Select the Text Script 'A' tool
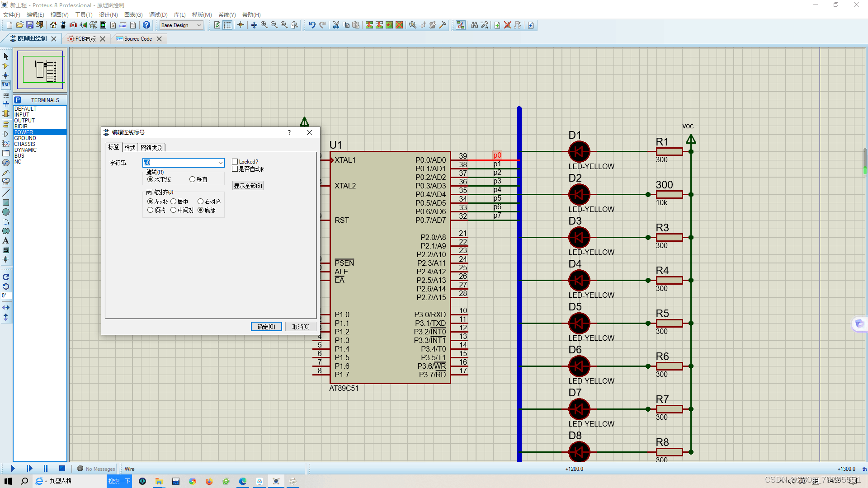The image size is (868, 488). tap(6, 240)
